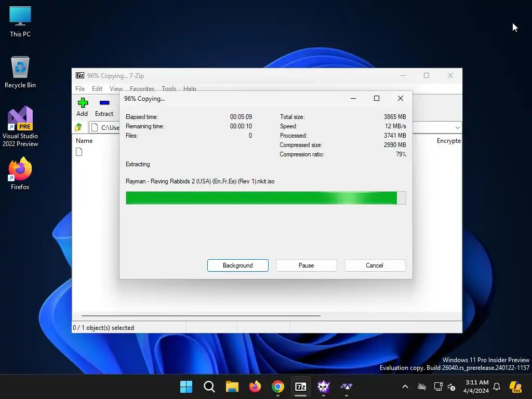Show hidden tray icons chevron
532x399 pixels.
pos(405,387)
